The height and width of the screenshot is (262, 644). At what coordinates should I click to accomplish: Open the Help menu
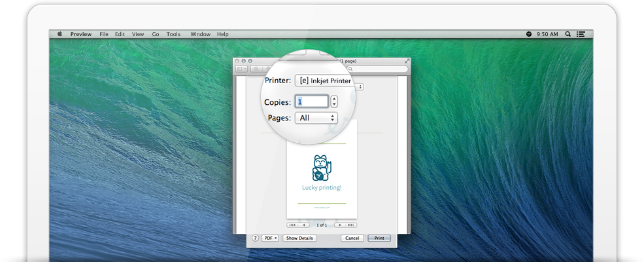click(222, 34)
